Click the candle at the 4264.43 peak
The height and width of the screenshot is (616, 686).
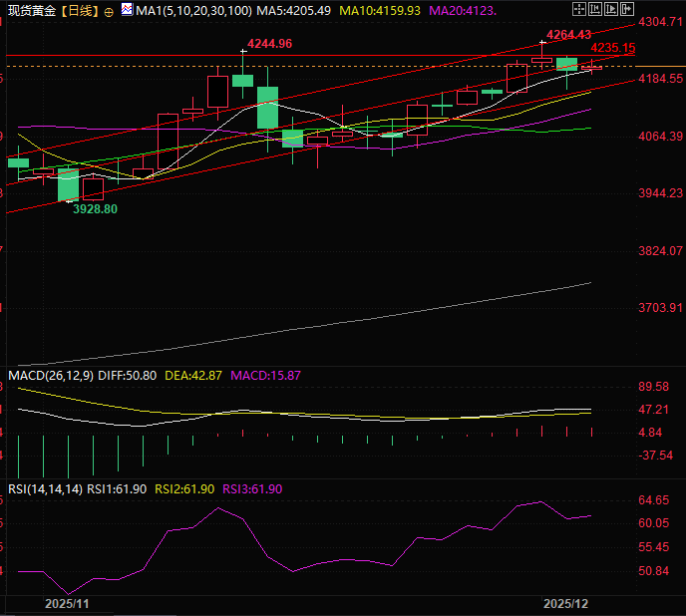point(542,60)
